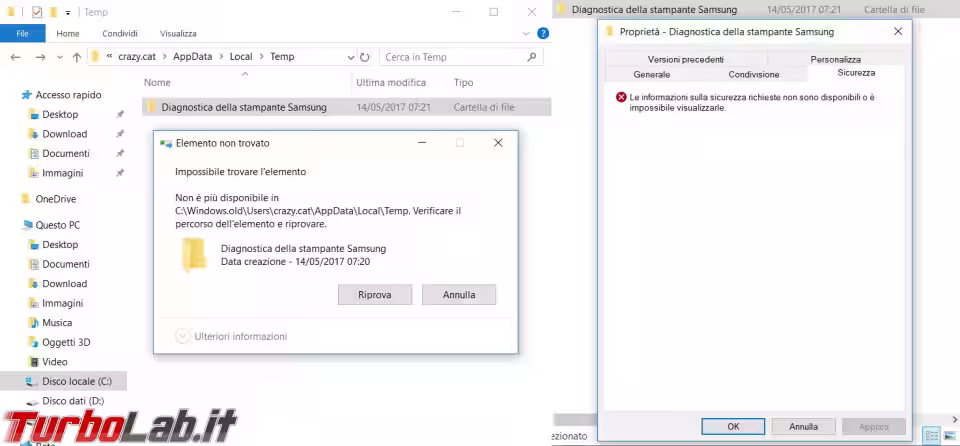This screenshot has height=446, width=960.
Task: Open the Condividi ribbon tab
Action: point(120,34)
